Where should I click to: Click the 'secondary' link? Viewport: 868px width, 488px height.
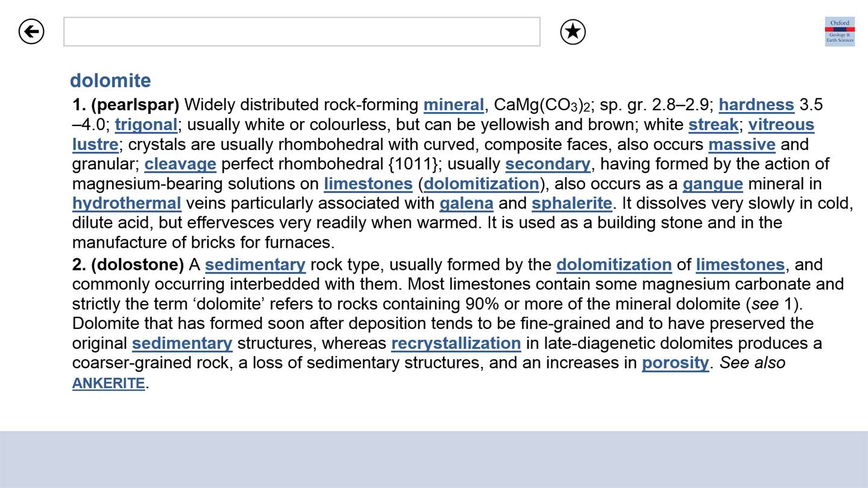tap(547, 164)
